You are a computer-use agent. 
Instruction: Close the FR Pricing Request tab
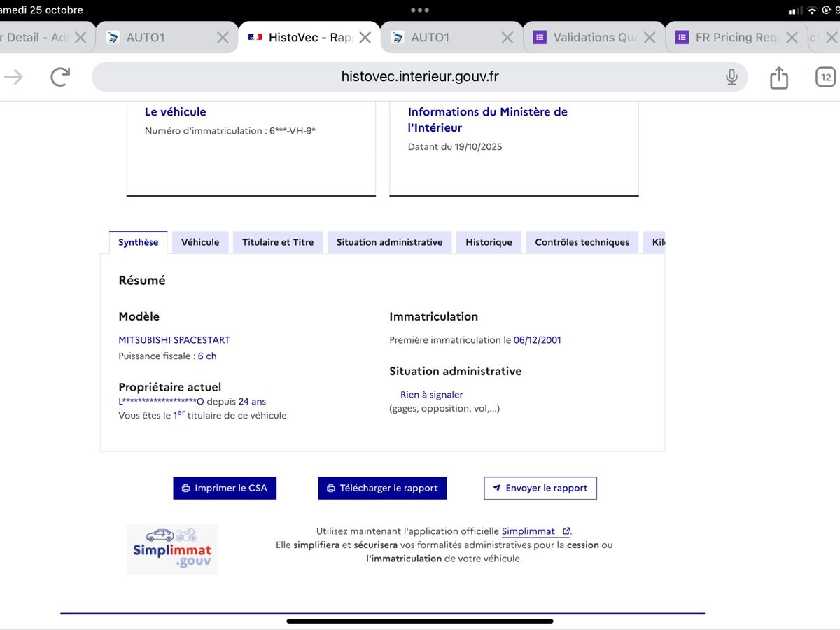pyautogui.click(x=792, y=38)
